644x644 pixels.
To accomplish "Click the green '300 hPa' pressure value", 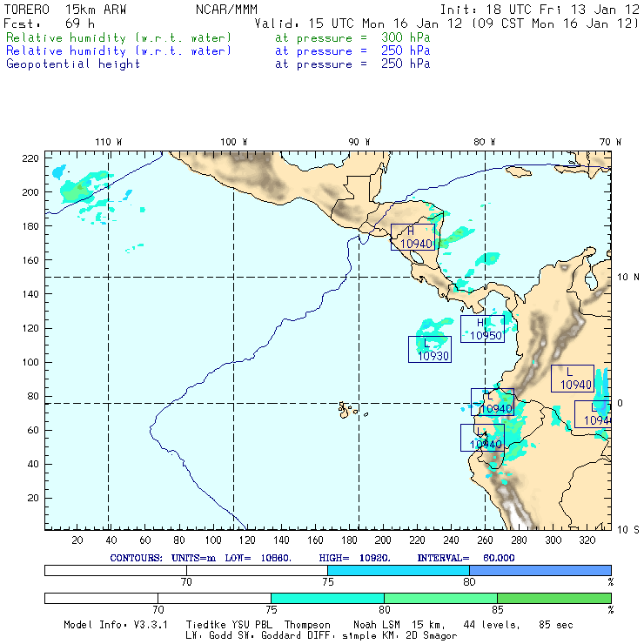I will coord(406,37).
